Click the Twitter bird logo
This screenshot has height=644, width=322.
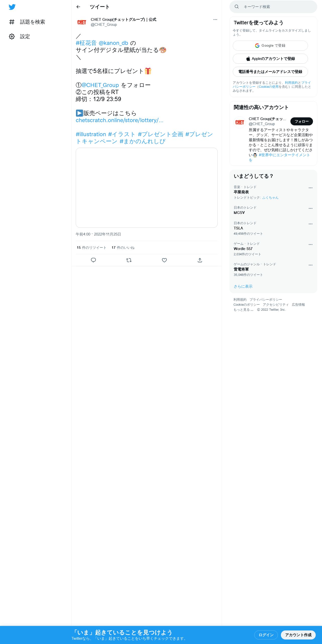[x=12, y=7]
